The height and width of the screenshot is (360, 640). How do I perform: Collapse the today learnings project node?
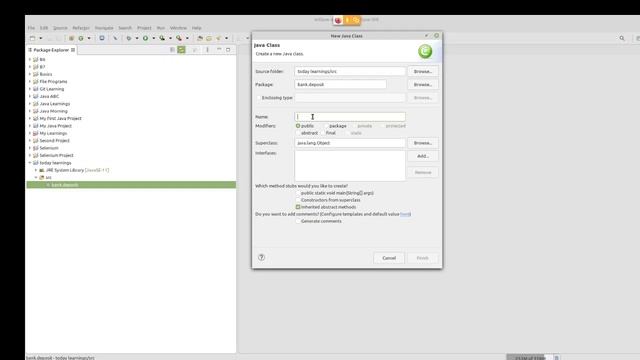click(30, 163)
